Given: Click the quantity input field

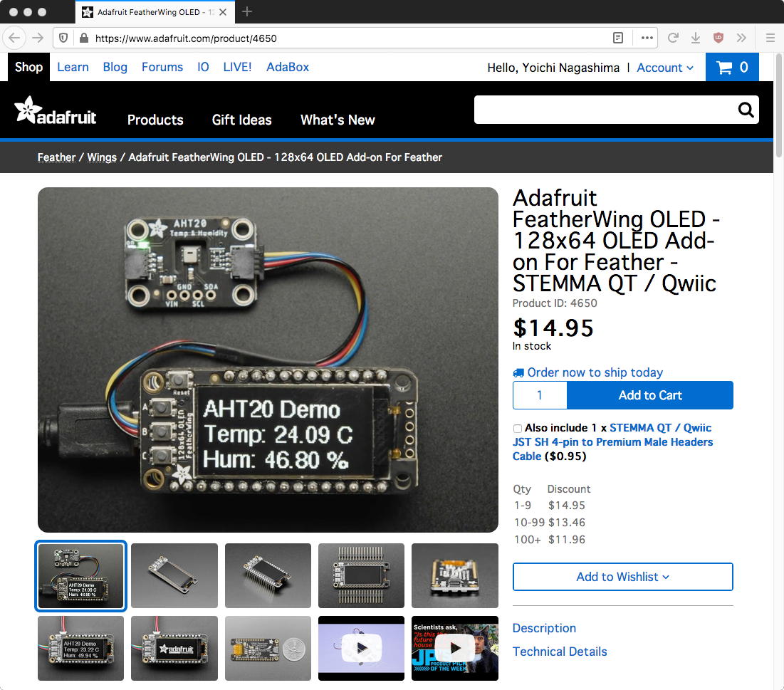Looking at the screenshot, I should click(x=540, y=395).
